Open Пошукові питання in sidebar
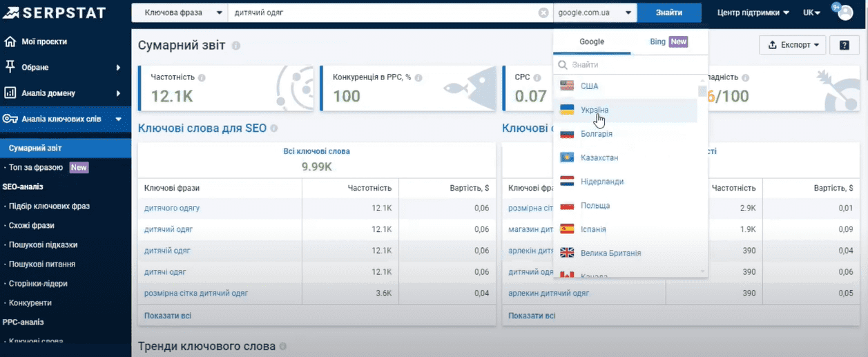This screenshot has width=868, height=357. click(x=42, y=264)
